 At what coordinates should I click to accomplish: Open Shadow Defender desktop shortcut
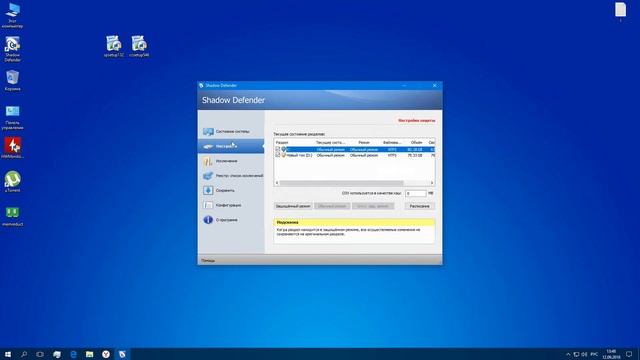click(x=12, y=49)
